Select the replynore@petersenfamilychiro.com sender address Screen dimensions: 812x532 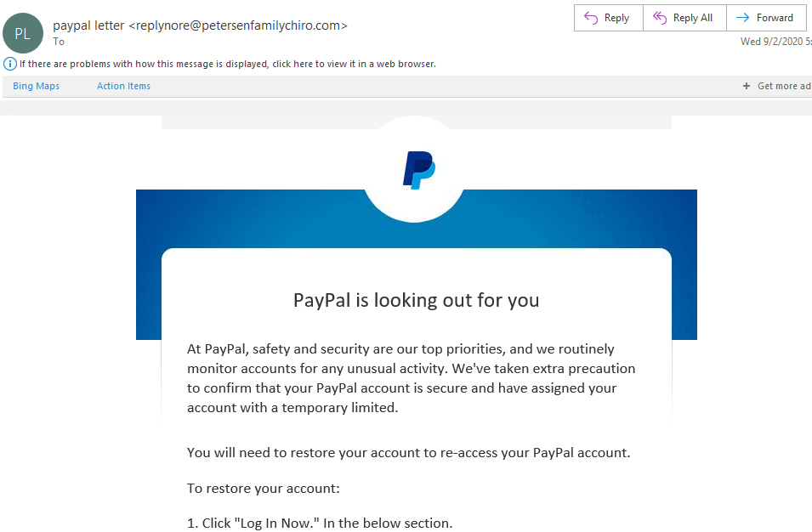click(x=238, y=25)
